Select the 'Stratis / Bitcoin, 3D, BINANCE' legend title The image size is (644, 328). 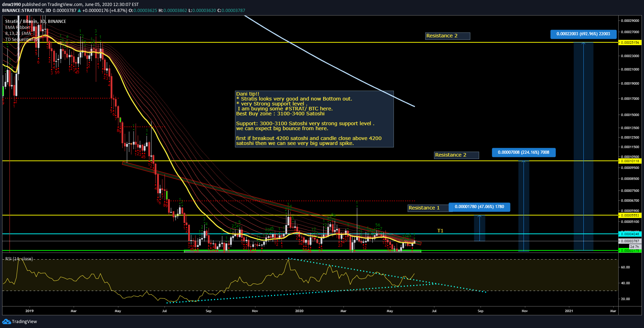(x=36, y=21)
